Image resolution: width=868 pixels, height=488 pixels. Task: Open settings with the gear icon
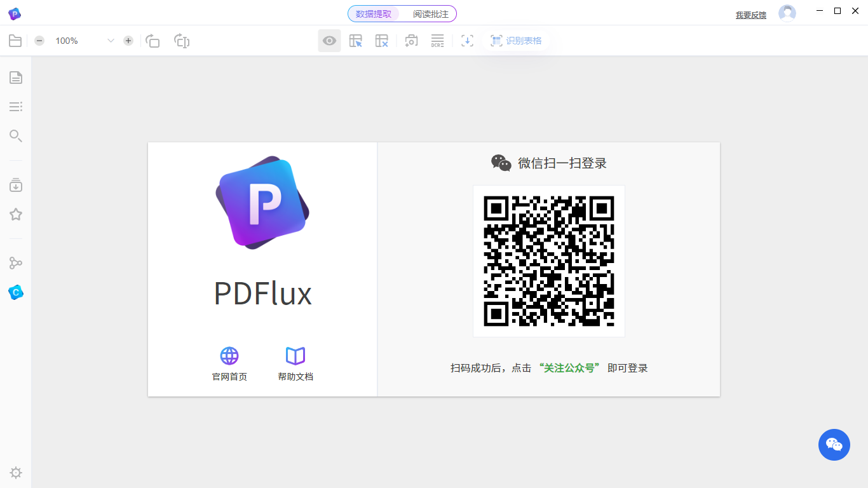16,473
